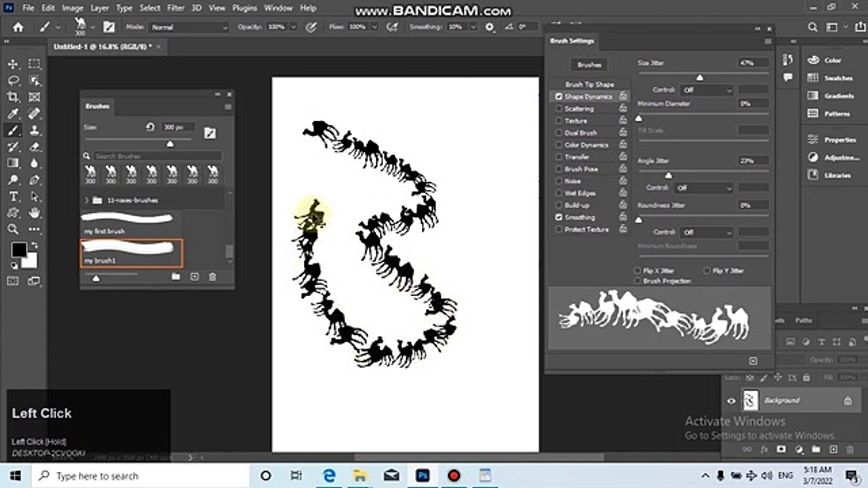Select the Lasso tool
Screen dimensions: 868x488
coord(13,80)
